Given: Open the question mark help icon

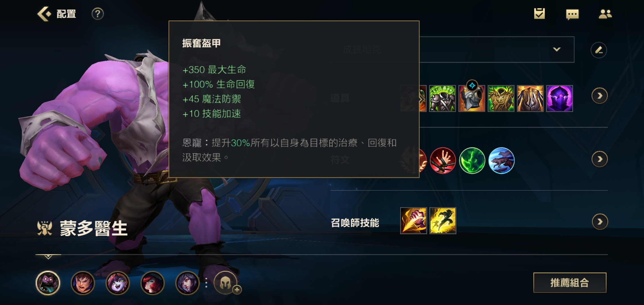Looking at the screenshot, I should point(98,14).
